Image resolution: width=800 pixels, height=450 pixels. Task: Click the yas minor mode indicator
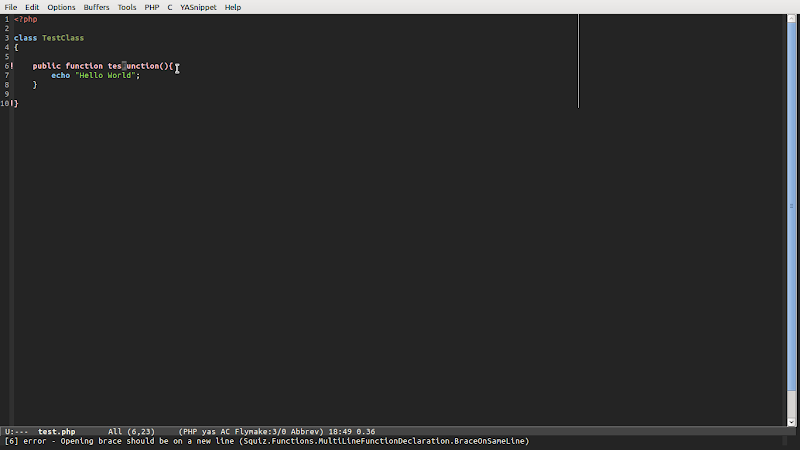coord(209,432)
